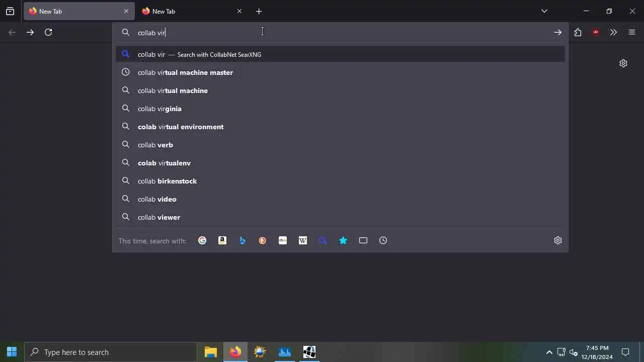Open uBlock Origin extension icon
Viewport: 644px width, 362px height.
(596, 32)
